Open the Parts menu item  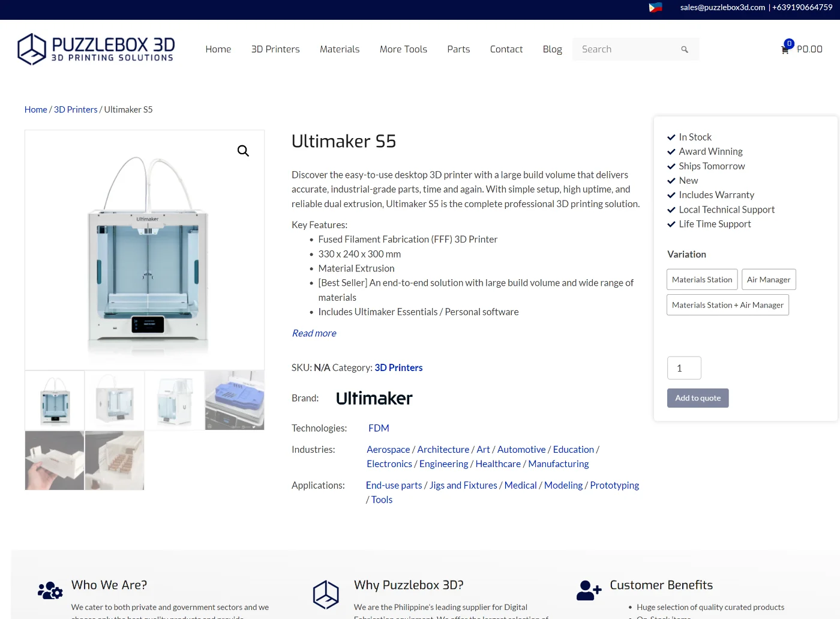point(458,49)
